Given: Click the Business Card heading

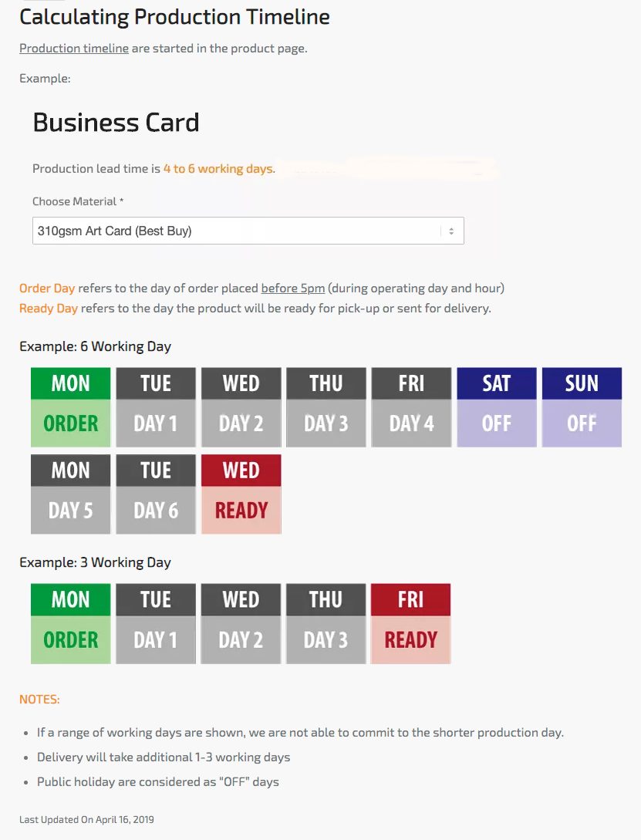Looking at the screenshot, I should point(116,123).
